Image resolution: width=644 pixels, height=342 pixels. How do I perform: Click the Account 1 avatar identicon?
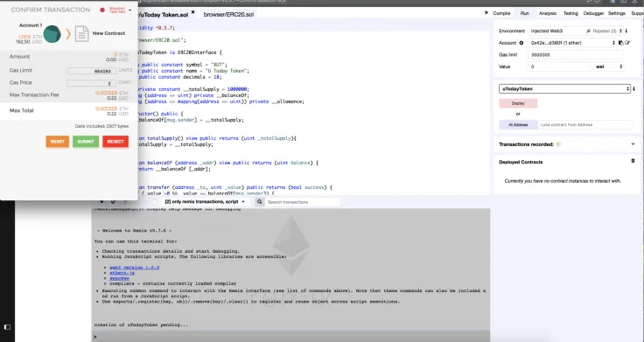pos(52,34)
